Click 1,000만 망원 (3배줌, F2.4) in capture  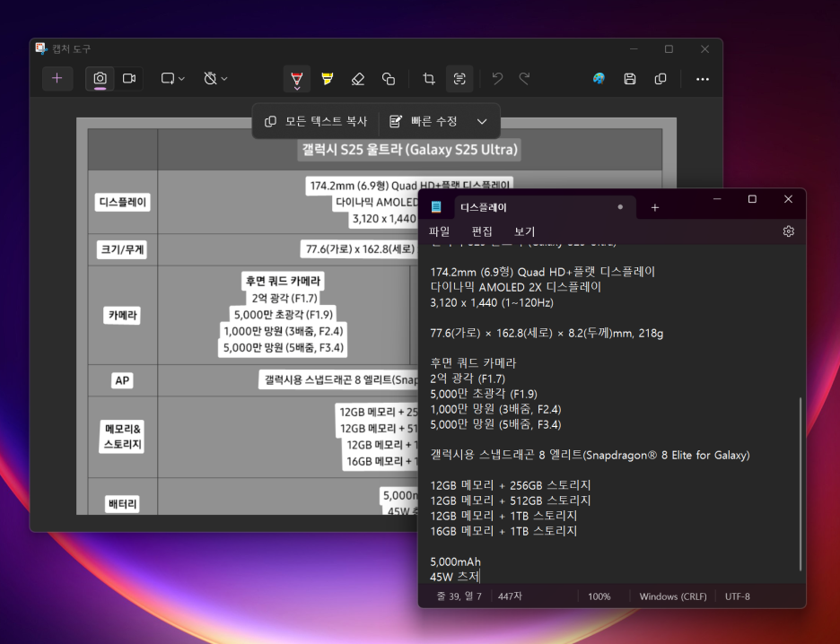(284, 331)
